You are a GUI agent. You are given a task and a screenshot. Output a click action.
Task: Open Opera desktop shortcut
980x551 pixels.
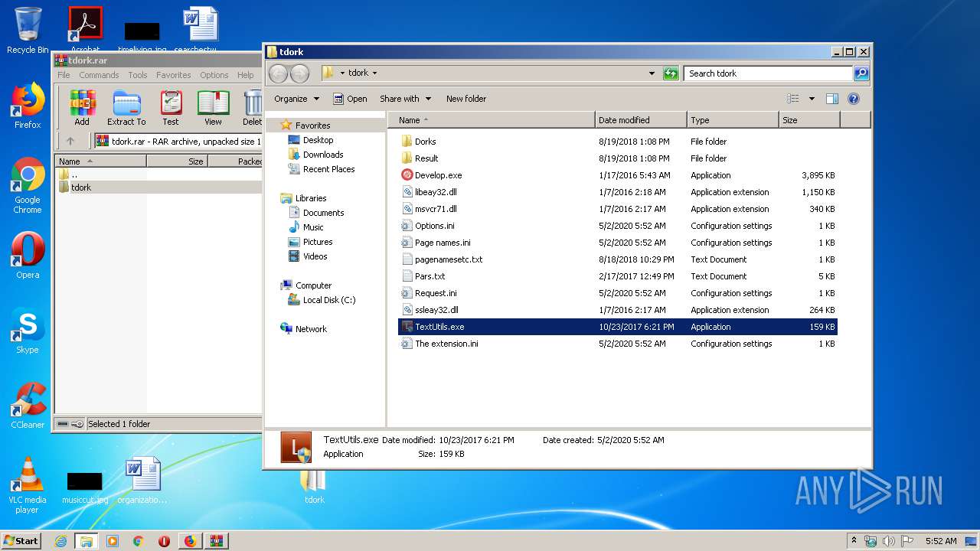coord(28,256)
